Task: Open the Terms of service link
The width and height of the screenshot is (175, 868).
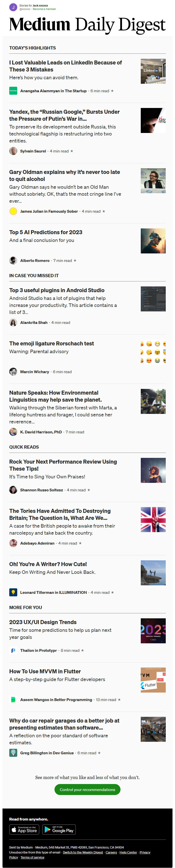Action: point(32,857)
